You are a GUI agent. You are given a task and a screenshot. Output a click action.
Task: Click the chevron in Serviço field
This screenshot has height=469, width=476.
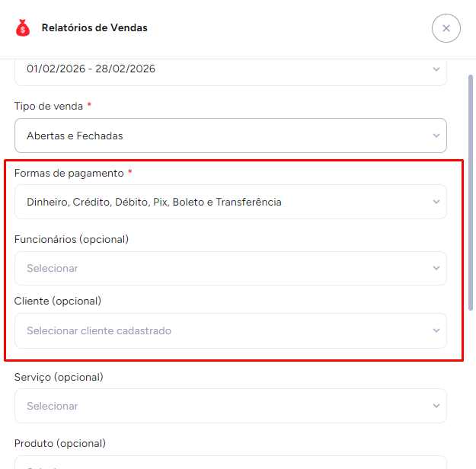pos(436,406)
